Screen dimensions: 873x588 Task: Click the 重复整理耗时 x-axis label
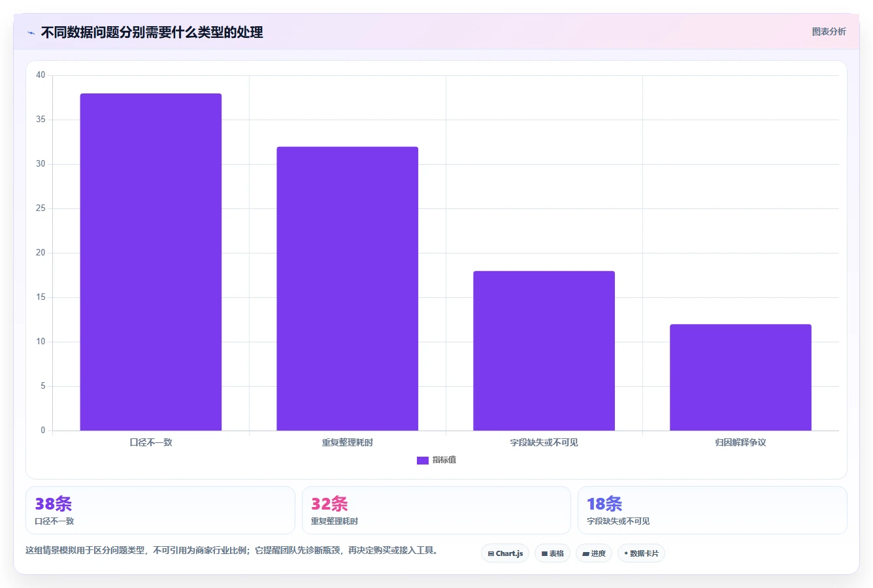[x=347, y=443]
